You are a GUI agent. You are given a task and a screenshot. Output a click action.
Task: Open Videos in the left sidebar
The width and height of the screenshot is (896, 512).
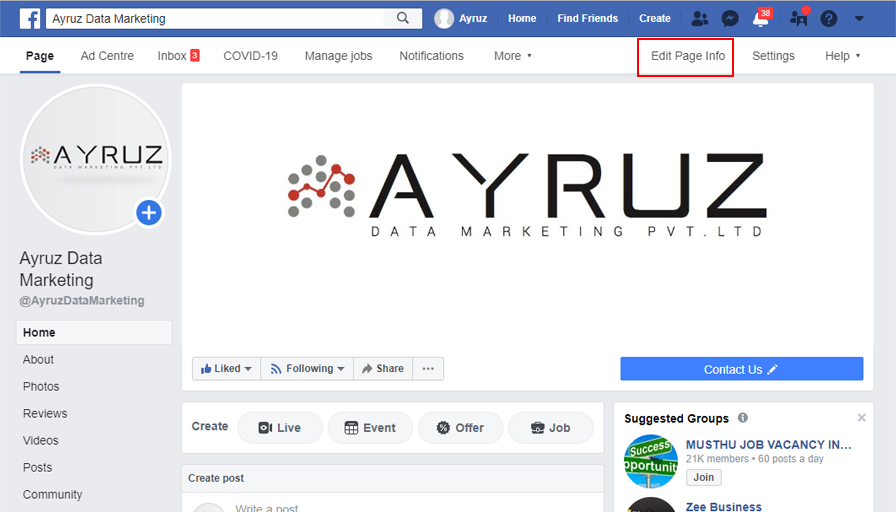coord(41,441)
